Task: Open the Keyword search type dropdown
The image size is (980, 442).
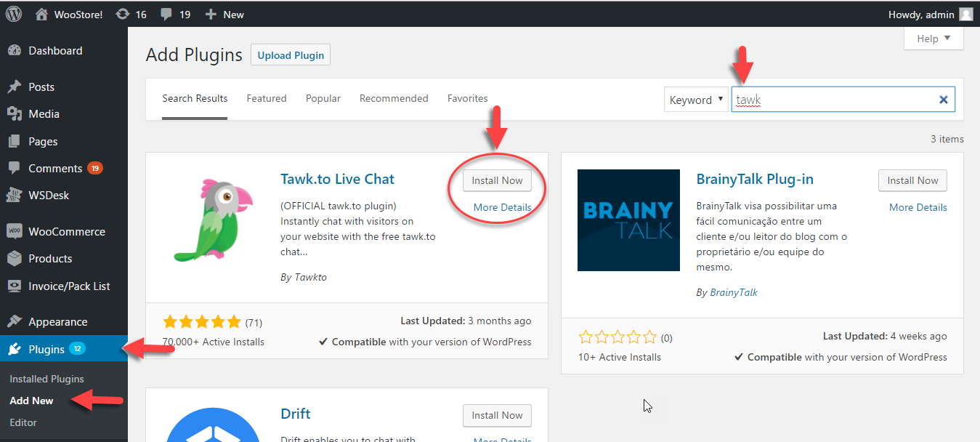Action: coord(696,100)
